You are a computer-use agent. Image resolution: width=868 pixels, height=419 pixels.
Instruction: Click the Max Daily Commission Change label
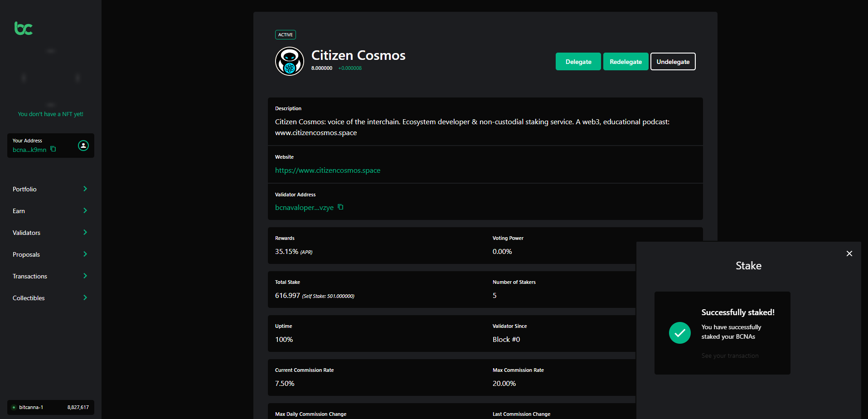(310, 414)
